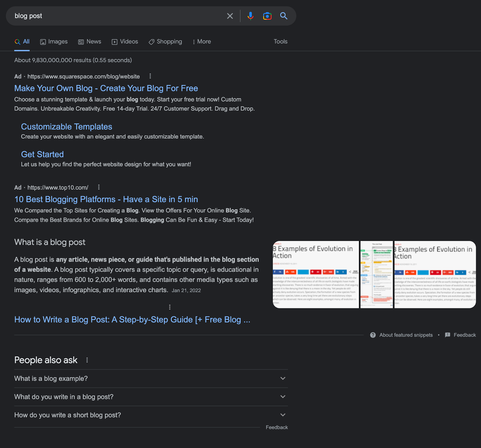Open the More search filters dropdown

tap(202, 42)
